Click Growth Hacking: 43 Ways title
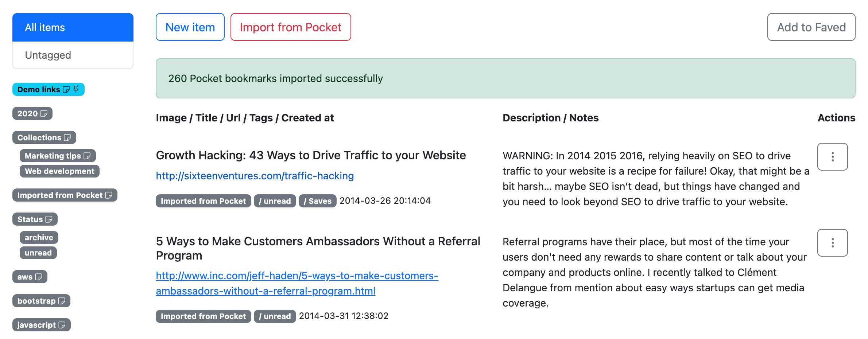Screen dimensions: 868x339 pos(311,156)
